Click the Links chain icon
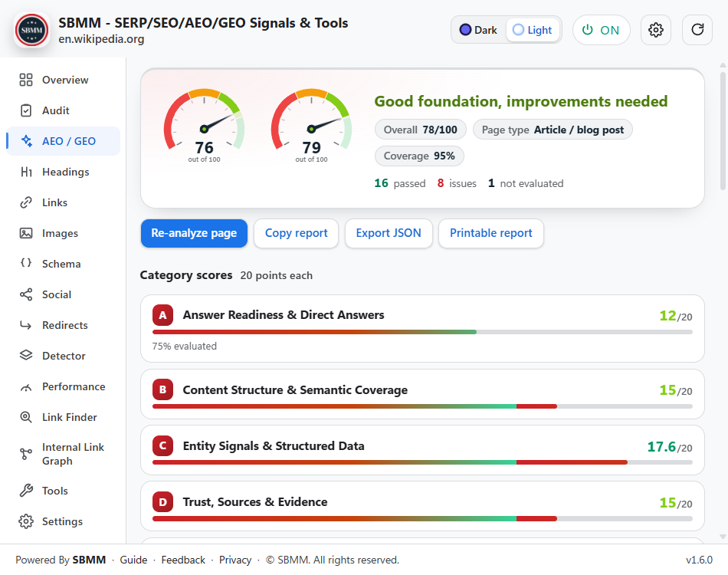The height and width of the screenshot is (575, 728). pos(26,202)
